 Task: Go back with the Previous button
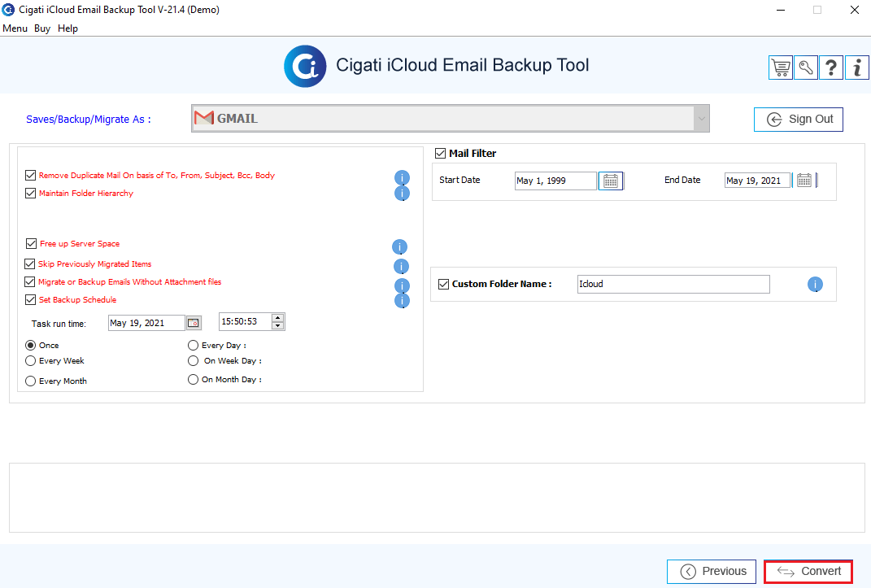712,572
